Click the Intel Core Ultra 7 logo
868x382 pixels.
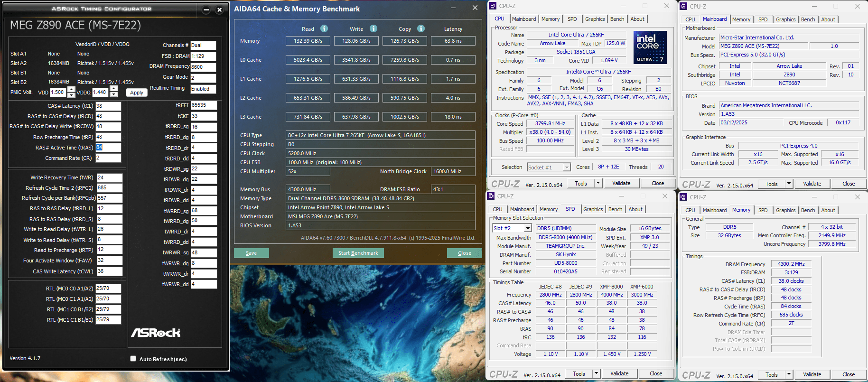(x=650, y=47)
